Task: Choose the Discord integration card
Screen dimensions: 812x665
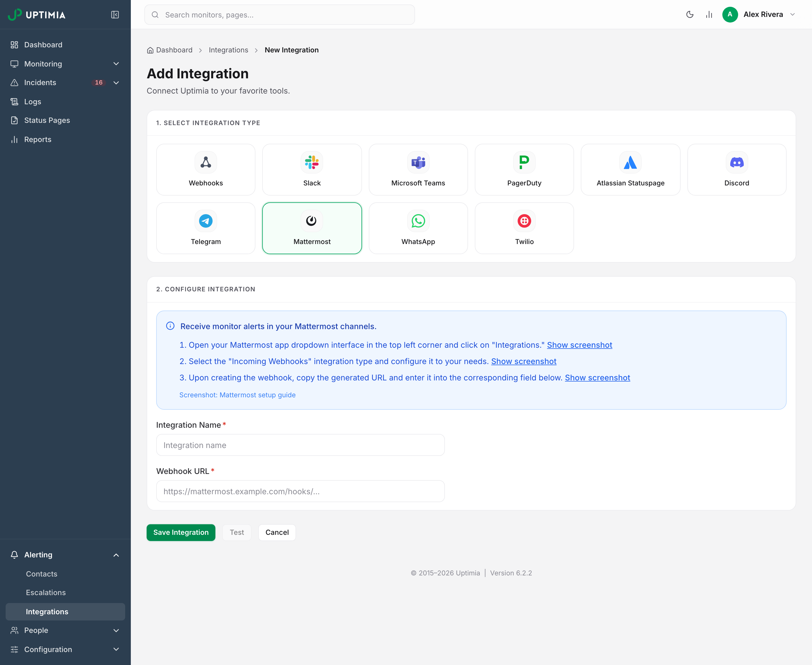Action: coord(736,170)
